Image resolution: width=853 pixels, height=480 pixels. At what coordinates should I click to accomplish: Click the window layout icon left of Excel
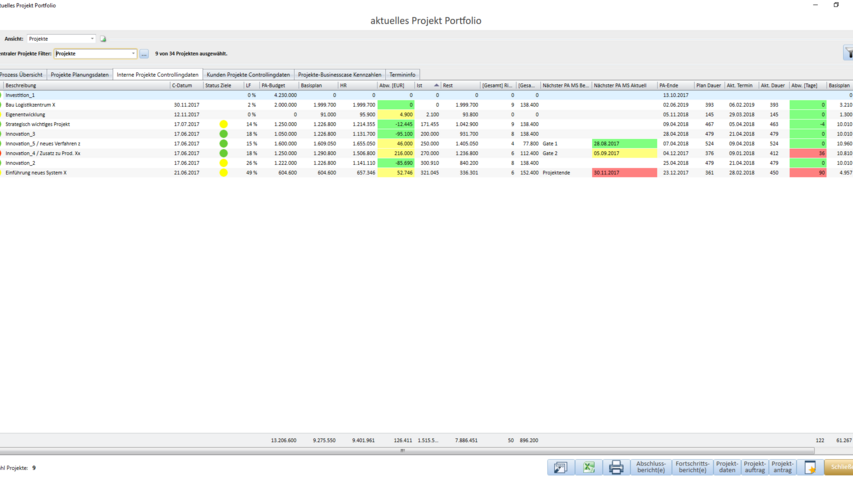(561, 467)
